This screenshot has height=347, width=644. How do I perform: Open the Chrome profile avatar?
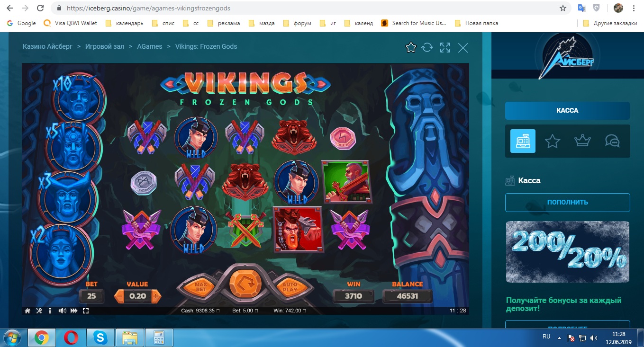pos(618,8)
